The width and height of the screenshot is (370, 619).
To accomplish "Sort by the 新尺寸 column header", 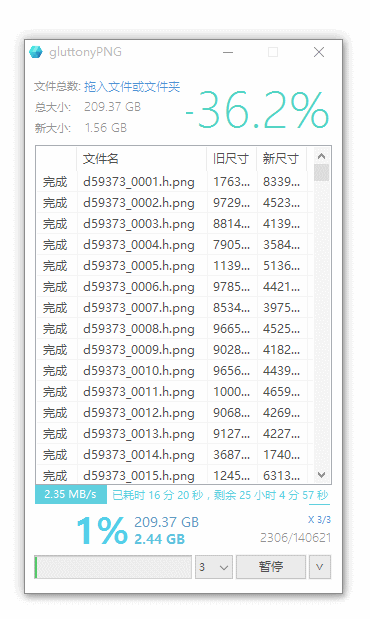I will pyautogui.click(x=282, y=159).
